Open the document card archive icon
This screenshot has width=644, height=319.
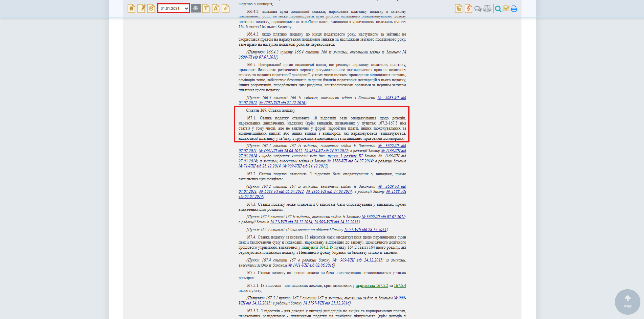pos(131,8)
